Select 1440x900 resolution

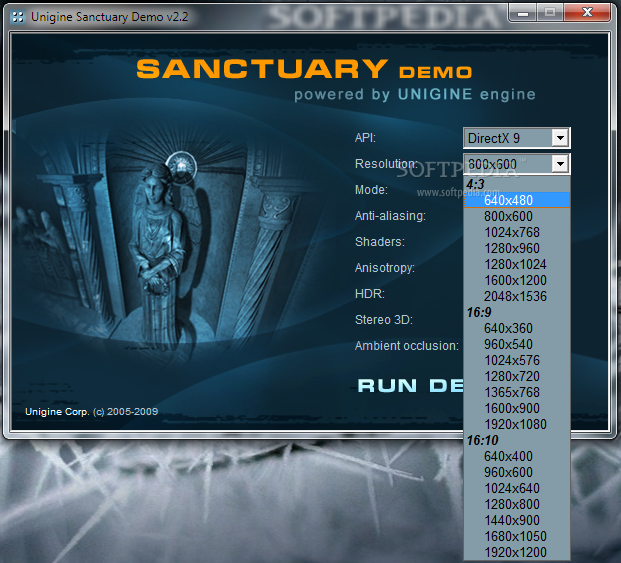tap(517, 520)
